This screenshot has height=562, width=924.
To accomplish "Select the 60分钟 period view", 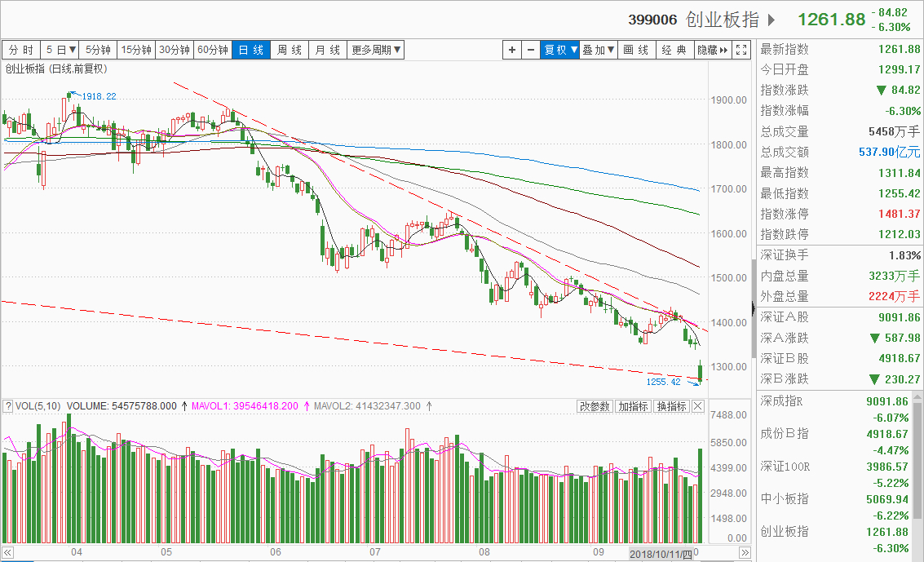I will pos(212,50).
